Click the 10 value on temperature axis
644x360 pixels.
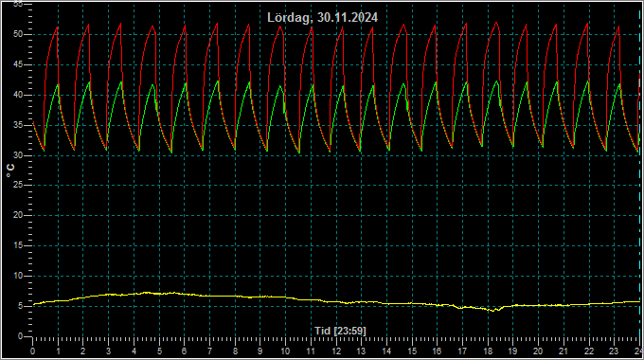coord(18,276)
